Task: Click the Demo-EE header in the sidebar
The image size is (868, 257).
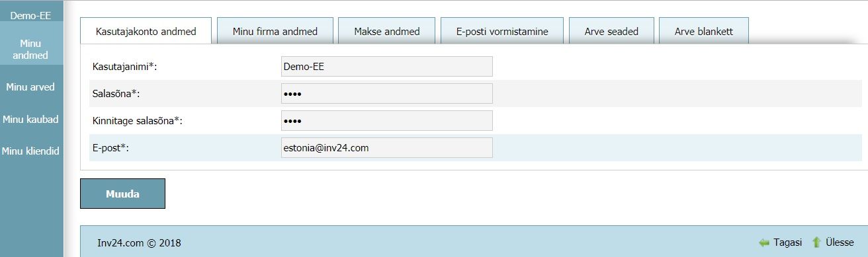Action: (x=31, y=15)
